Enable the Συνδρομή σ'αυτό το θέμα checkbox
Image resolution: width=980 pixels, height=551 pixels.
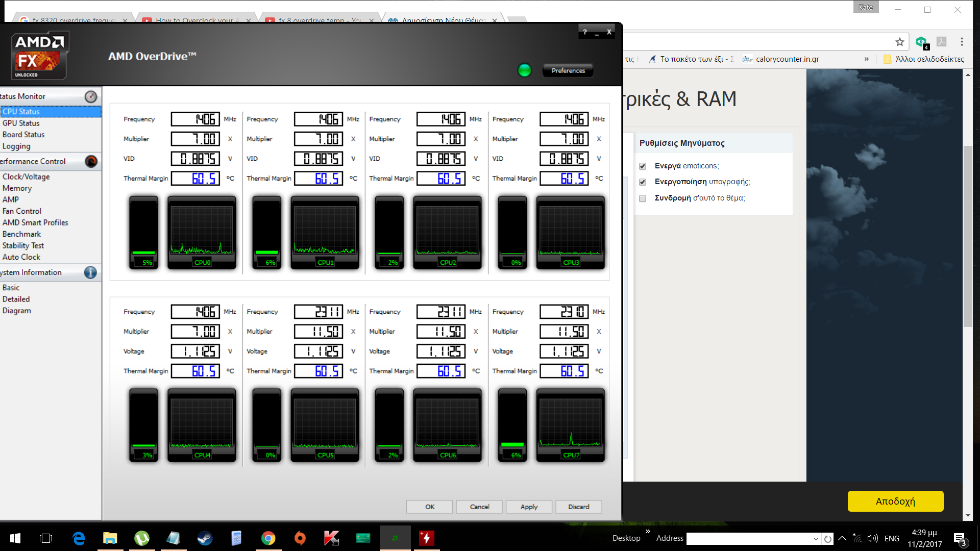[643, 198]
